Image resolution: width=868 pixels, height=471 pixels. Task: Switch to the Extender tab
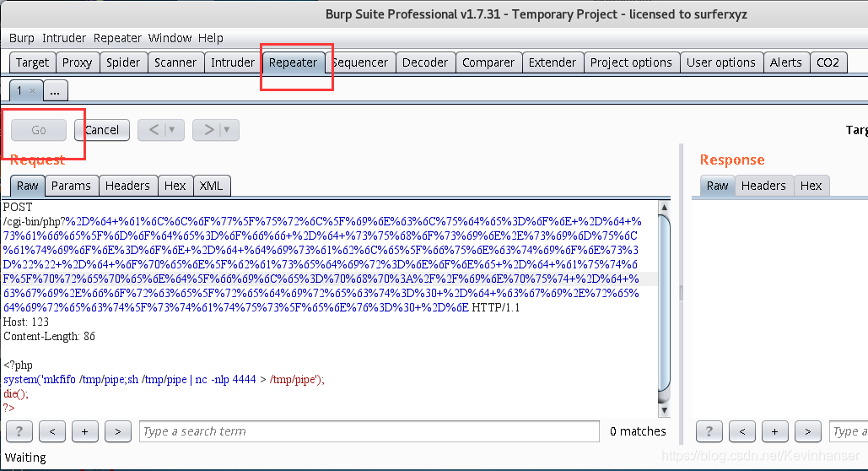pyautogui.click(x=553, y=62)
